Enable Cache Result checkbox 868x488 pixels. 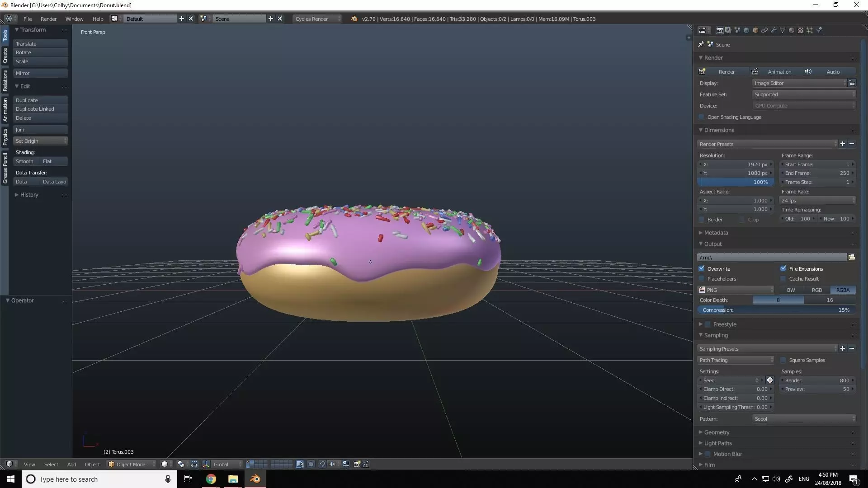(783, 279)
